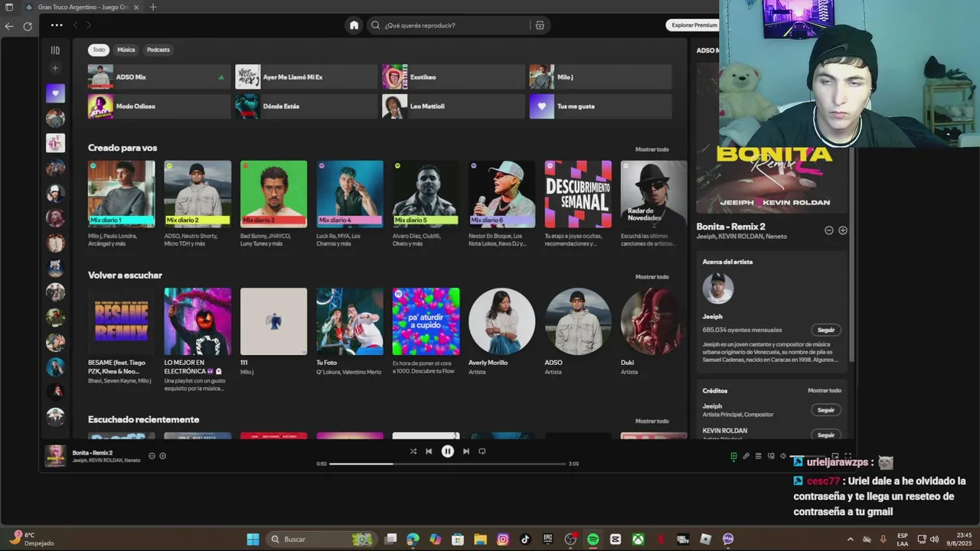Hide the song via minus icon in the bottom player bar
Viewport: 980px width, 551px height.
tap(152, 456)
